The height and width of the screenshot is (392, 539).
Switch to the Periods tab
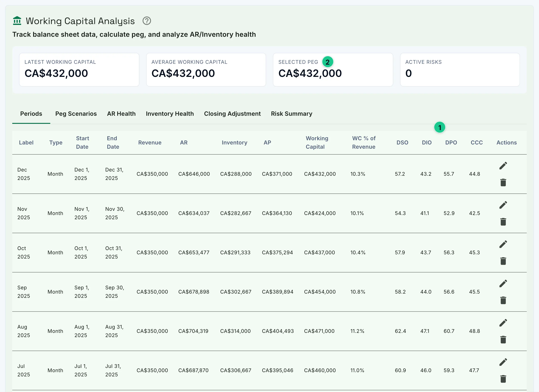31,114
